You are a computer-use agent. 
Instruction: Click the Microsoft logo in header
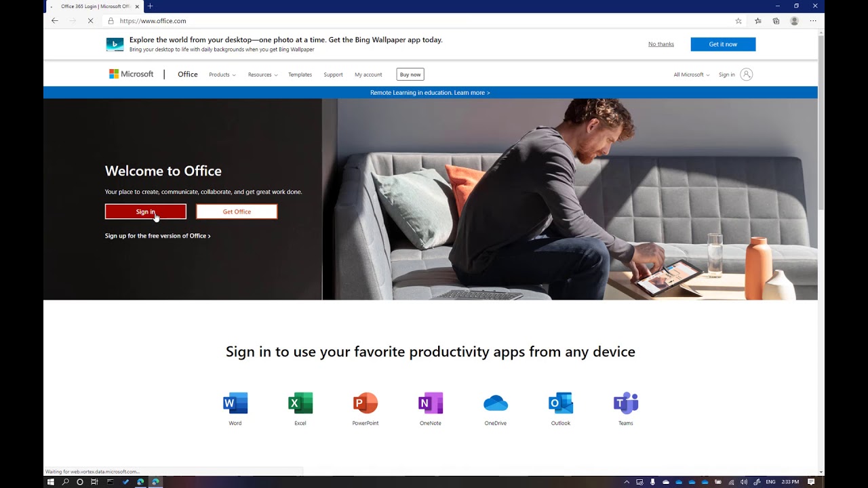point(132,74)
